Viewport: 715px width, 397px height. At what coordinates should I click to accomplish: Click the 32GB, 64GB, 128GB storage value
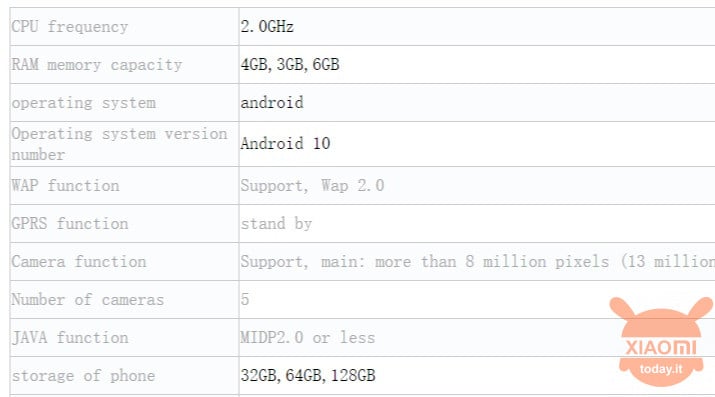pos(308,376)
